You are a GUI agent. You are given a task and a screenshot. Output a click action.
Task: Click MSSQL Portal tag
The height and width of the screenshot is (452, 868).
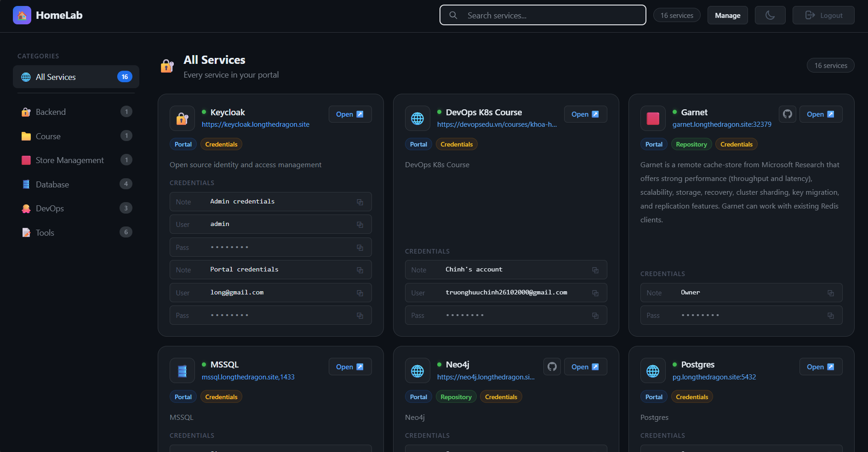point(183,397)
